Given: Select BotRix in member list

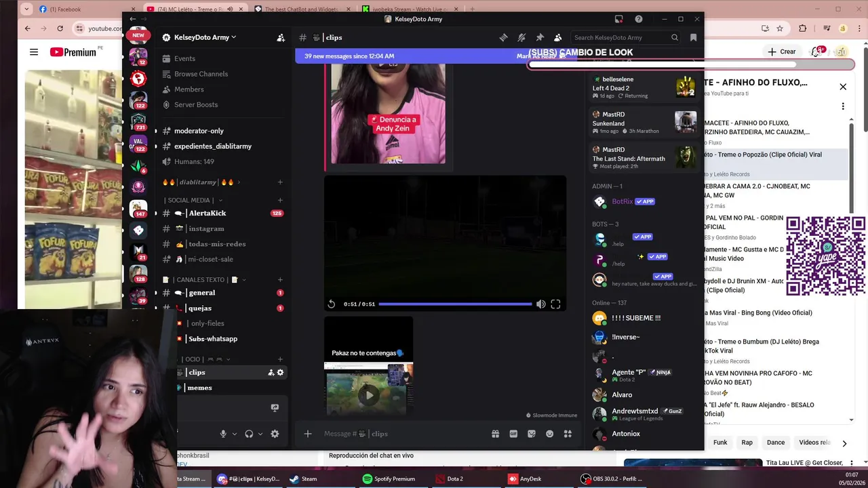Looking at the screenshot, I should tap(623, 201).
